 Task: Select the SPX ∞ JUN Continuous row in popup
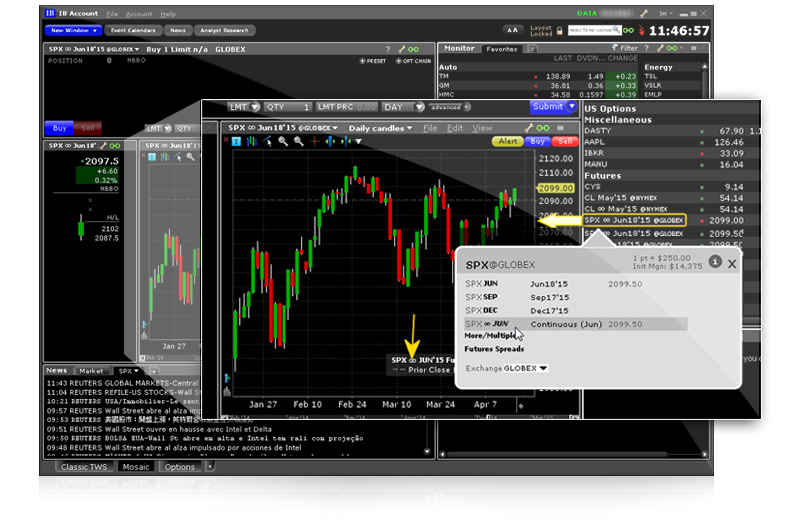[x=576, y=324]
